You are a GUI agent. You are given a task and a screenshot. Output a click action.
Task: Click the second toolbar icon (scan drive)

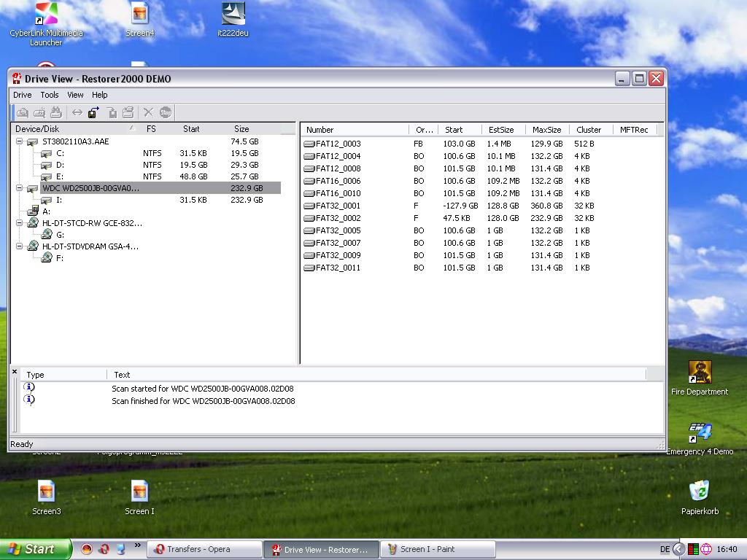(x=39, y=112)
